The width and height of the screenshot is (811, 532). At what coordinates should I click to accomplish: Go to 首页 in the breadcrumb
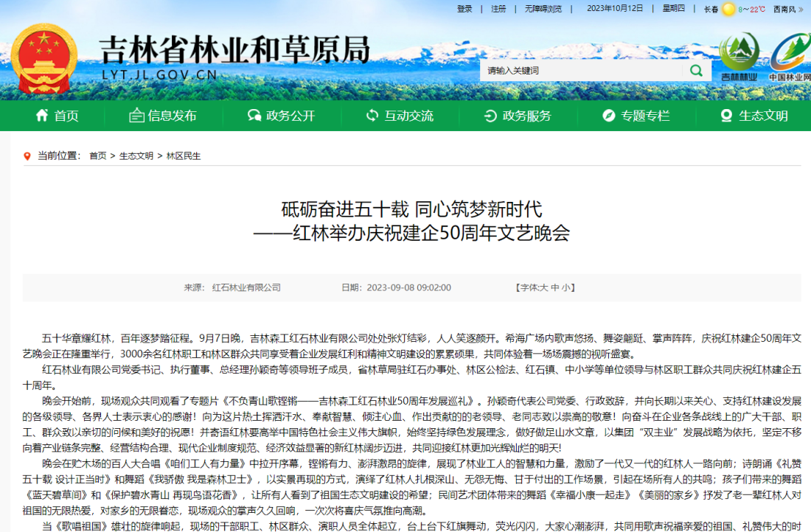[x=98, y=156]
